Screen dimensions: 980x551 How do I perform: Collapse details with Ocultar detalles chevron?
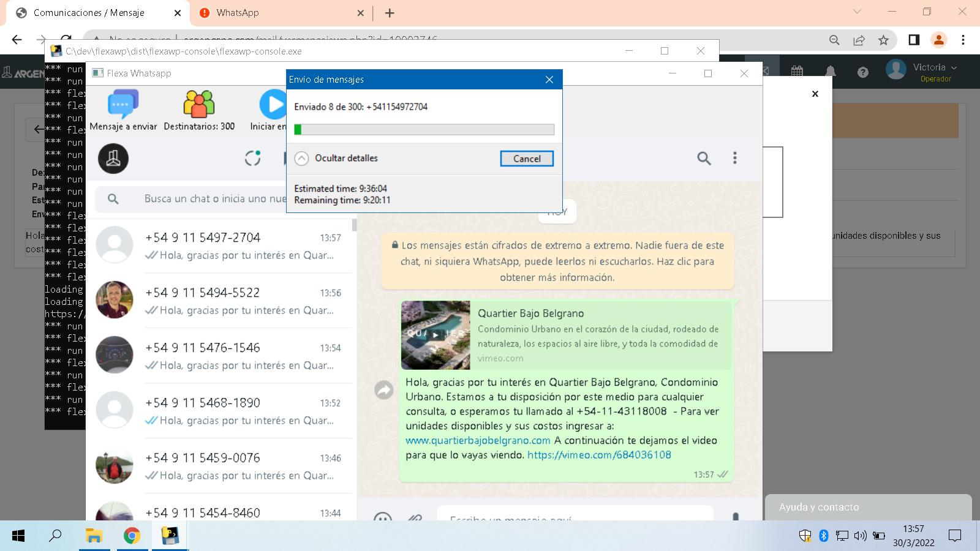point(301,159)
